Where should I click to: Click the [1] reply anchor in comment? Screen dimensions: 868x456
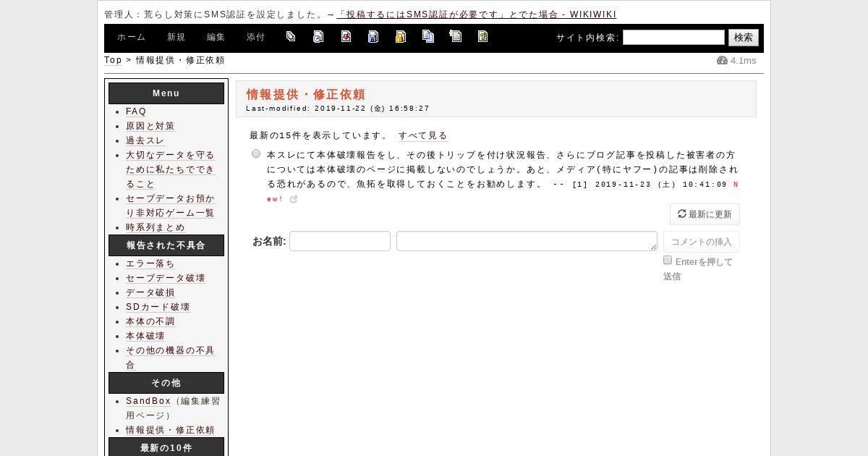(x=580, y=185)
